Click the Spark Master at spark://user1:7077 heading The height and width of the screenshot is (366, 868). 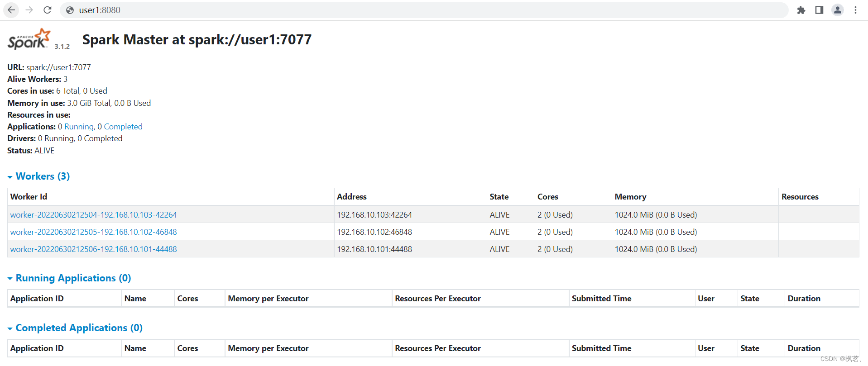(x=197, y=39)
